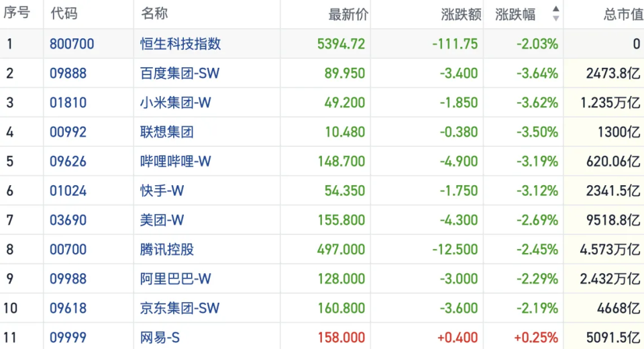This screenshot has height=349, width=644.
Task: Select change percent -2.03%
Action: tap(537, 44)
